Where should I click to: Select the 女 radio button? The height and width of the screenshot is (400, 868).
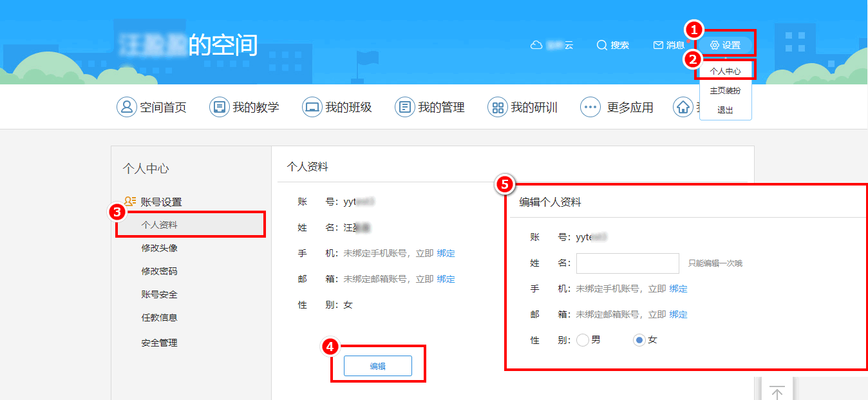click(639, 340)
